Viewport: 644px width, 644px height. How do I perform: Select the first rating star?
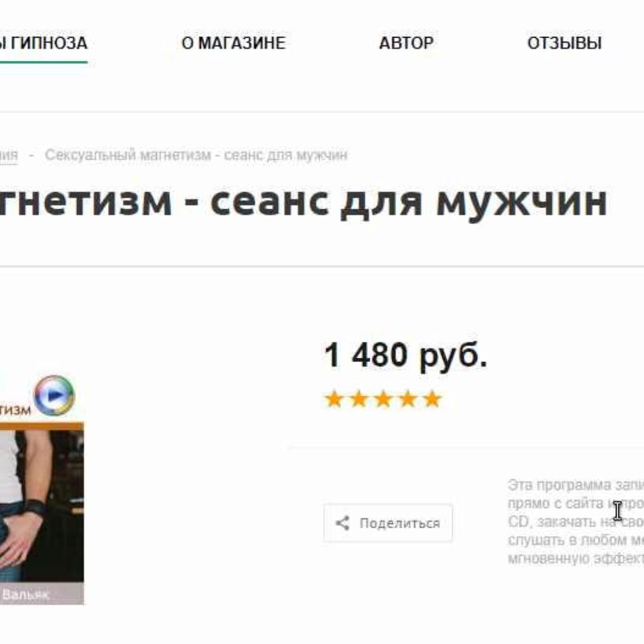coord(335,399)
